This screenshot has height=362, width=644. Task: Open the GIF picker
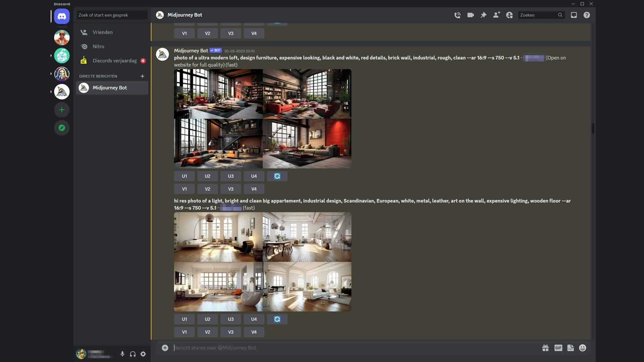(x=558, y=348)
